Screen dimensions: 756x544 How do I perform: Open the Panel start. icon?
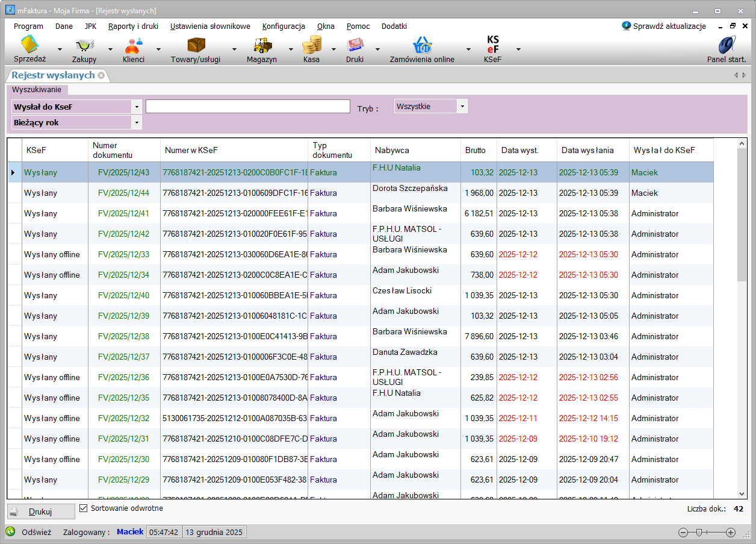pyautogui.click(x=726, y=45)
